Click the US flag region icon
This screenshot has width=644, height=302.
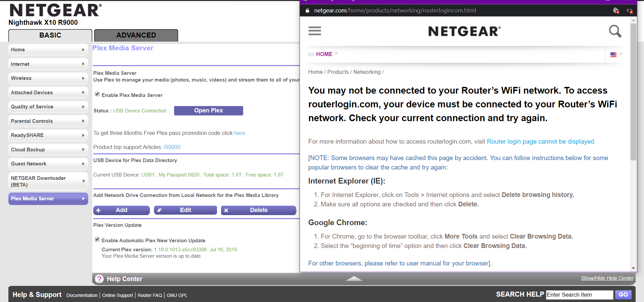(x=613, y=54)
